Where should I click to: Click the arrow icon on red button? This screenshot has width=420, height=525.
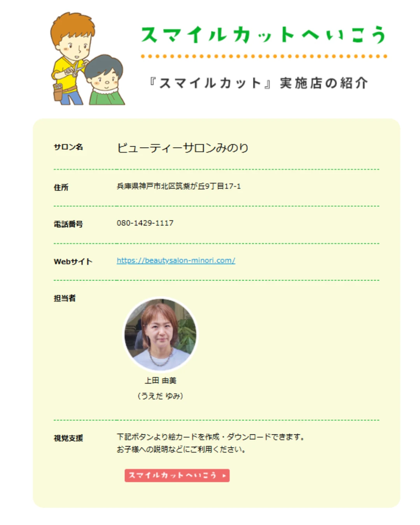pos(224,476)
